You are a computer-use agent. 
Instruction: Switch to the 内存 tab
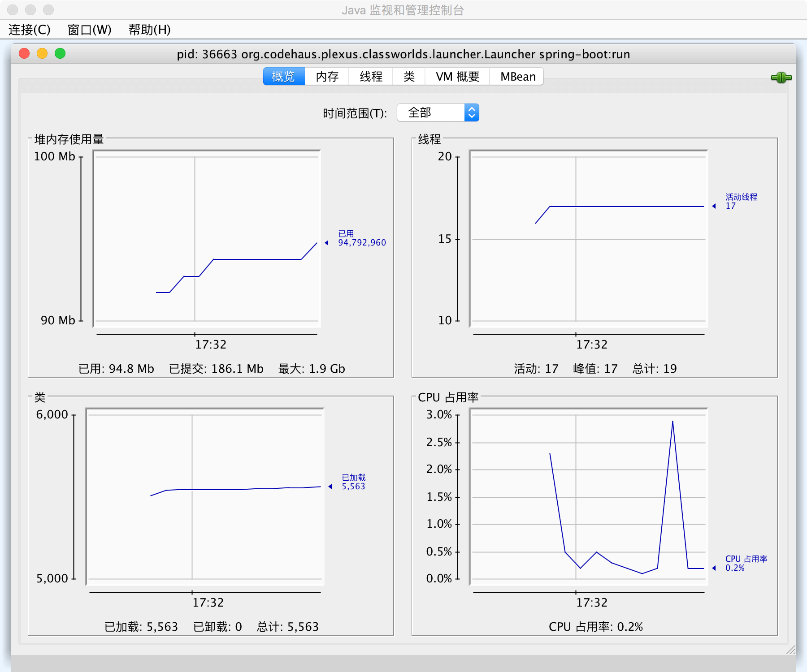[327, 77]
